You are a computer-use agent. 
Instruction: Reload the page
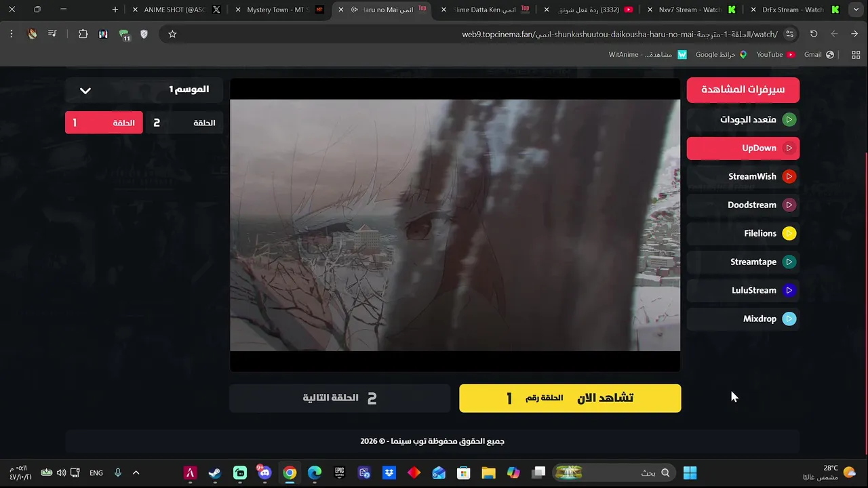click(814, 34)
